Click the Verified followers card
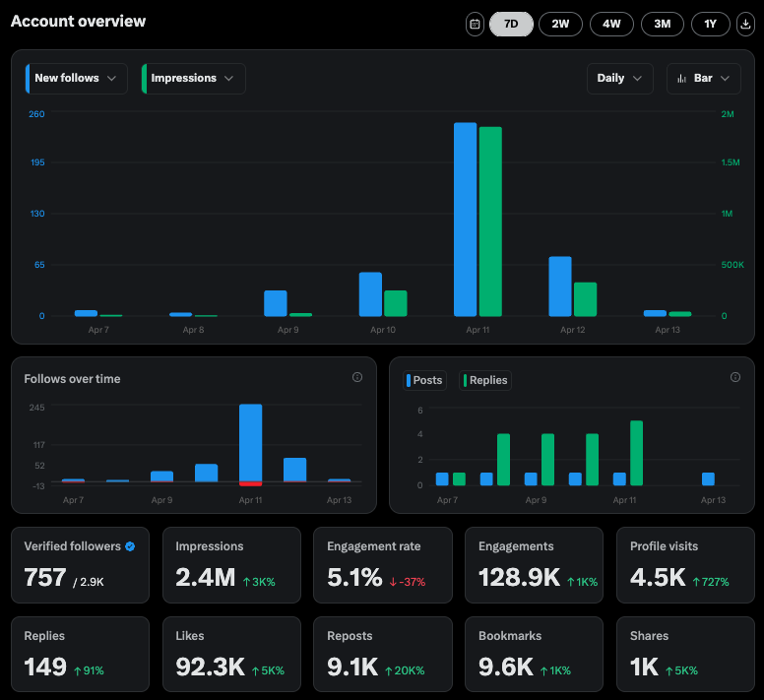Screen dimensions: 764x700 click(81, 565)
